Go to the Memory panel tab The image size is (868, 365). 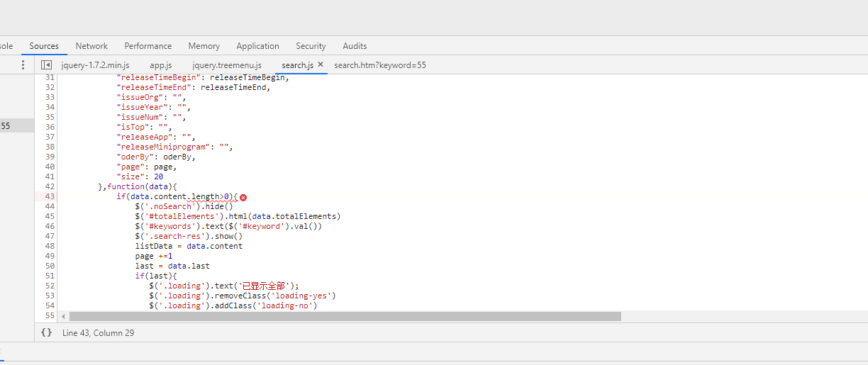(204, 46)
